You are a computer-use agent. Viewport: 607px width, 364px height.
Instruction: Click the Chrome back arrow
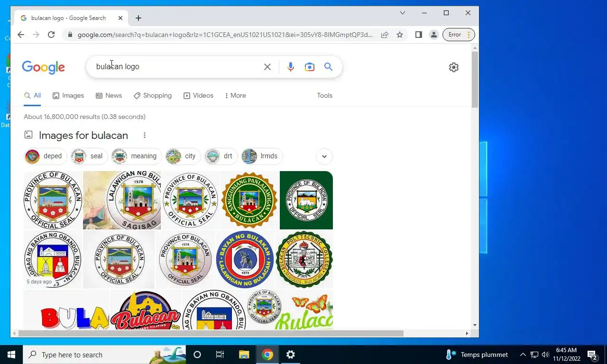(21, 35)
